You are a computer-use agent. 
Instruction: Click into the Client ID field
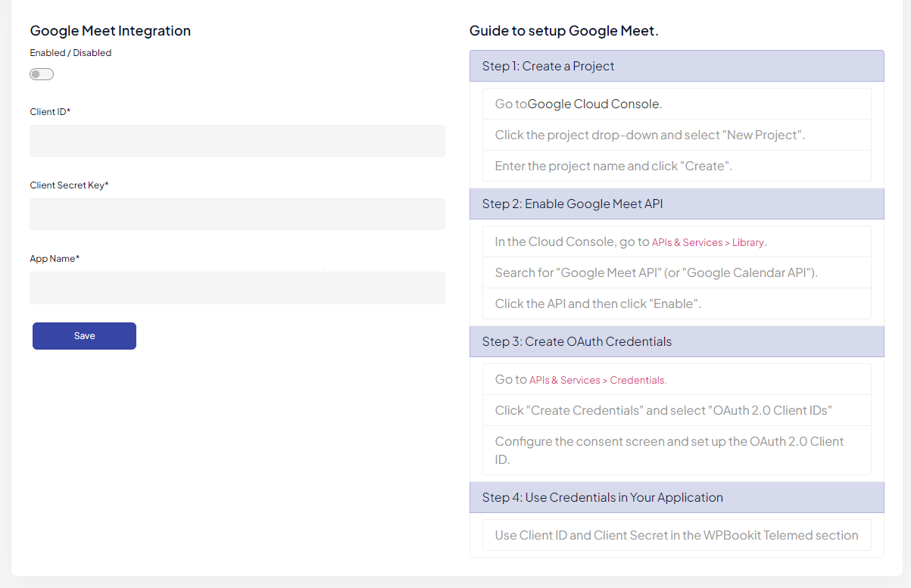(237, 140)
